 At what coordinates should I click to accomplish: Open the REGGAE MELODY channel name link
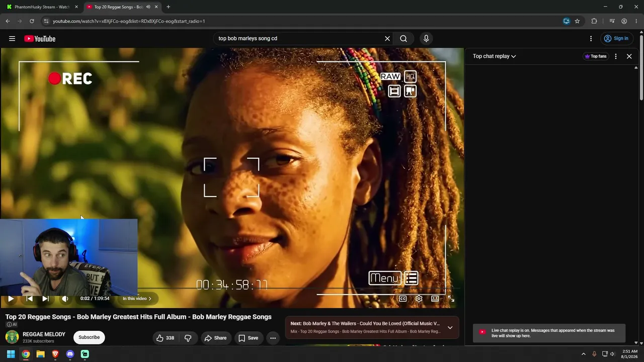point(44,334)
